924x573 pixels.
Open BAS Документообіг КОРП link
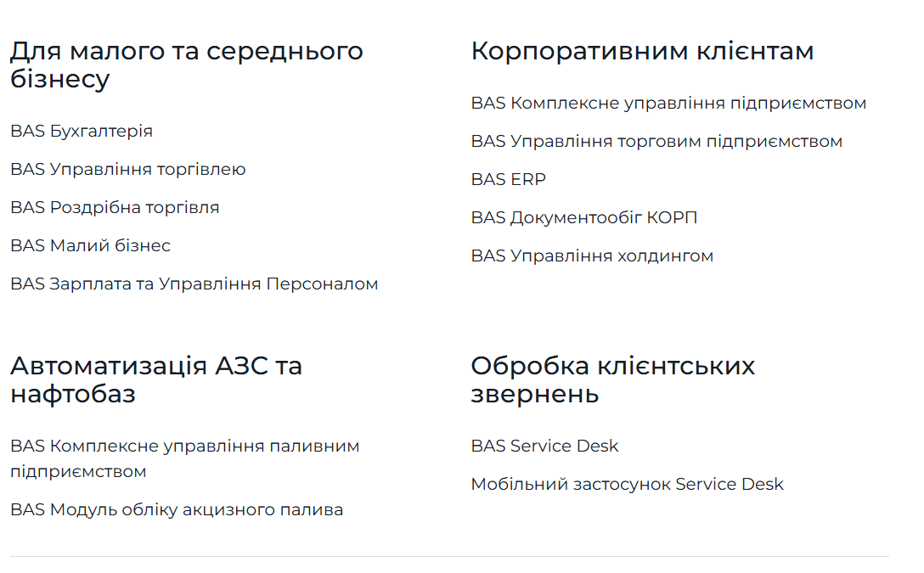click(x=584, y=217)
